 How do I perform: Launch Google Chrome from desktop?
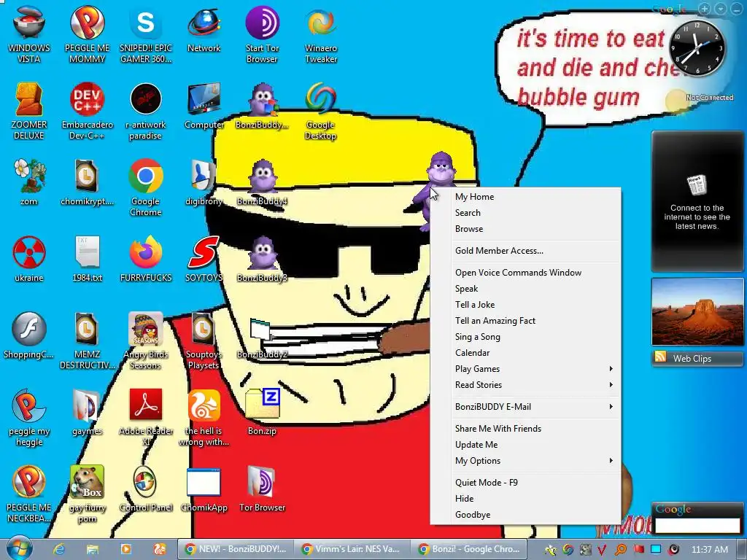coord(146,187)
